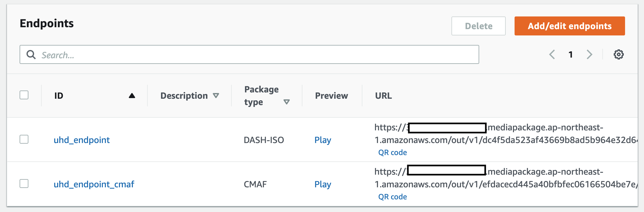Open the uhd_endpoint_cmaf link
The image size is (644, 212).
[94, 184]
